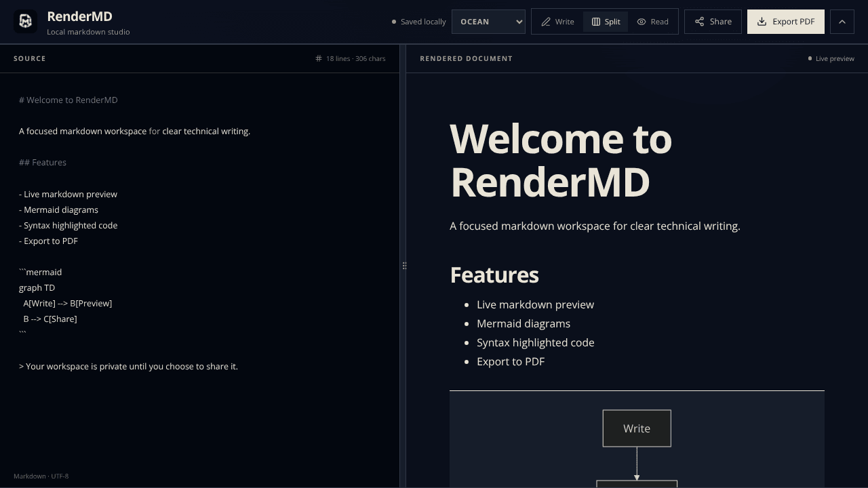Image resolution: width=868 pixels, height=488 pixels.
Task: Click the Share button
Action: pyautogui.click(x=713, y=22)
